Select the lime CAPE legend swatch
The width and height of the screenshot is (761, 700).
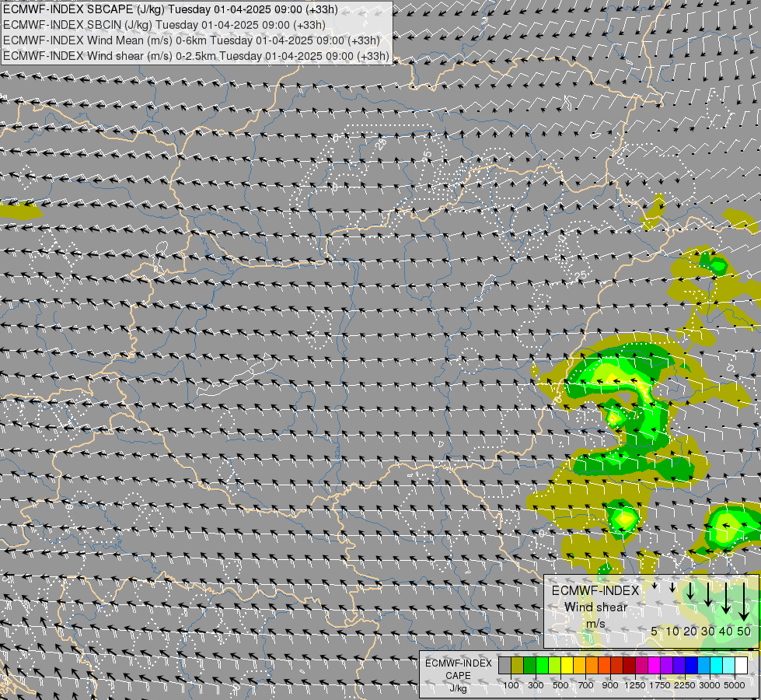pos(555,665)
